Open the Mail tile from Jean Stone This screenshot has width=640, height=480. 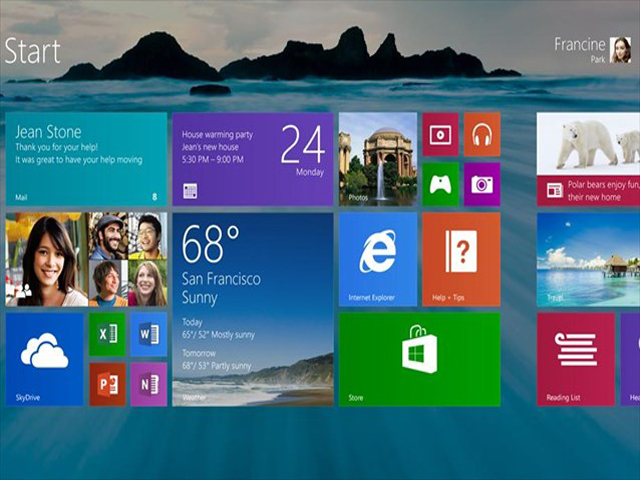(86, 159)
